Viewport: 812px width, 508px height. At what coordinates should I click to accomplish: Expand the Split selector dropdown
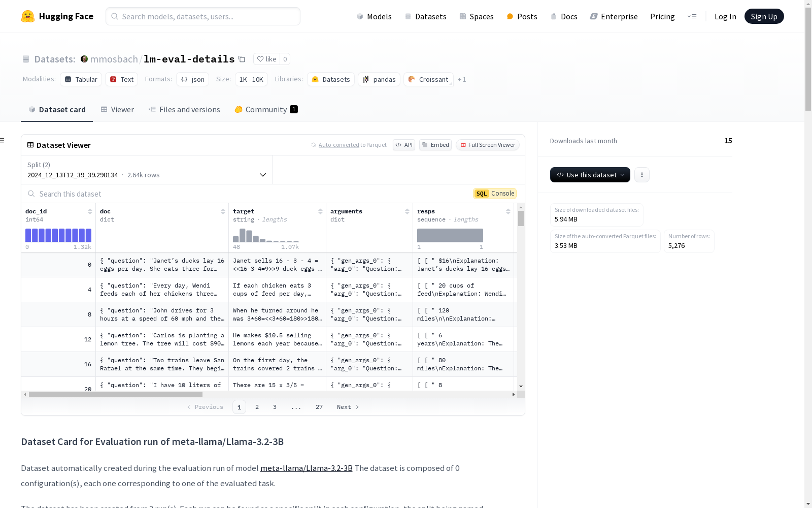point(147,170)
